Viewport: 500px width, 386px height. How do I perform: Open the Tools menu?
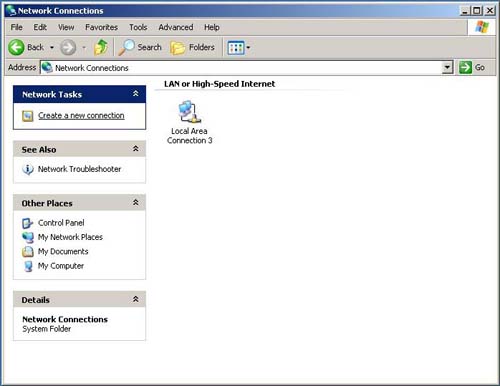[x=138, y=27]
